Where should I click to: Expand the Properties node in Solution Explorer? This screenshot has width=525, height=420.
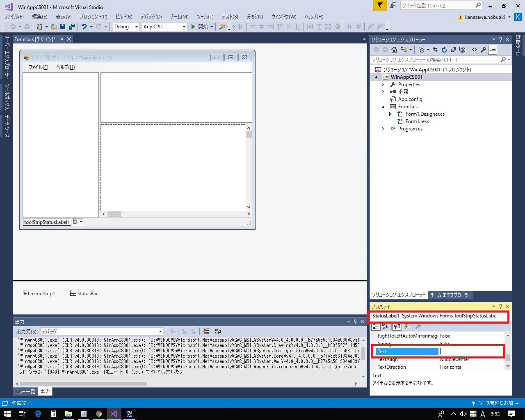pos(383,84)
